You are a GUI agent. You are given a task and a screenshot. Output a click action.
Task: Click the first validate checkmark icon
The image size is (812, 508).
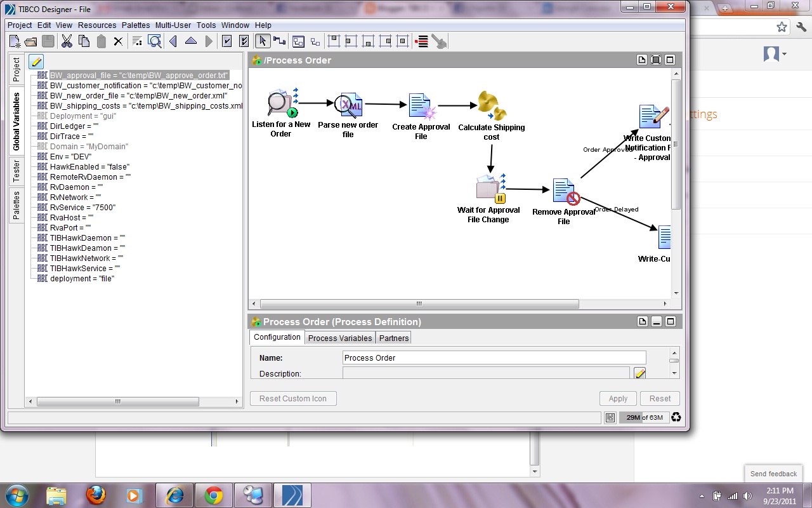point(227,41)
